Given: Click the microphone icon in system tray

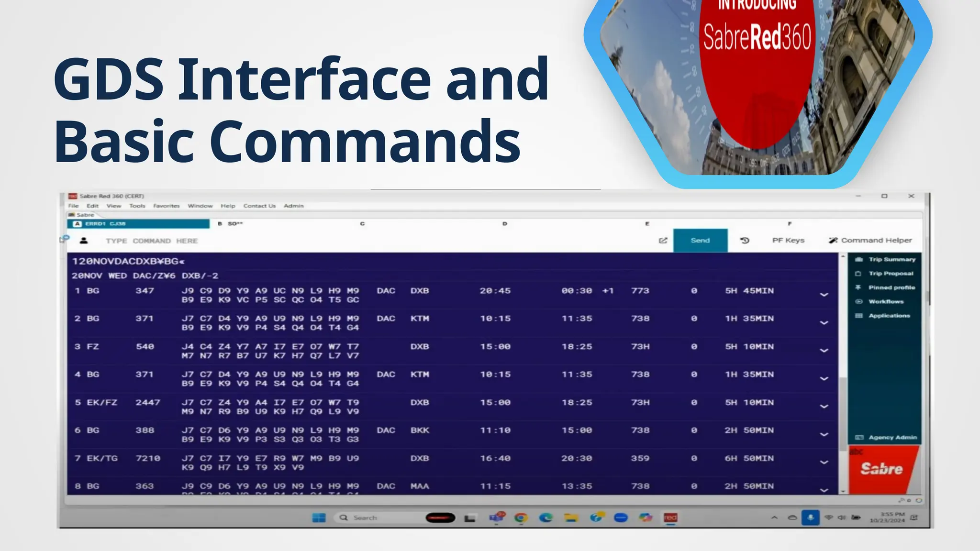Looking at the screenshot, I should coord(810,518).
